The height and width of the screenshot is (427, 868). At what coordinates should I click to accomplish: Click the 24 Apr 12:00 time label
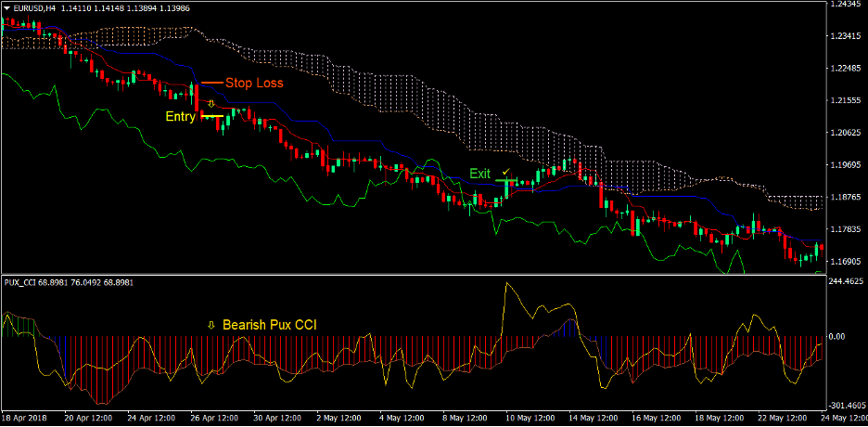(152, 418)
